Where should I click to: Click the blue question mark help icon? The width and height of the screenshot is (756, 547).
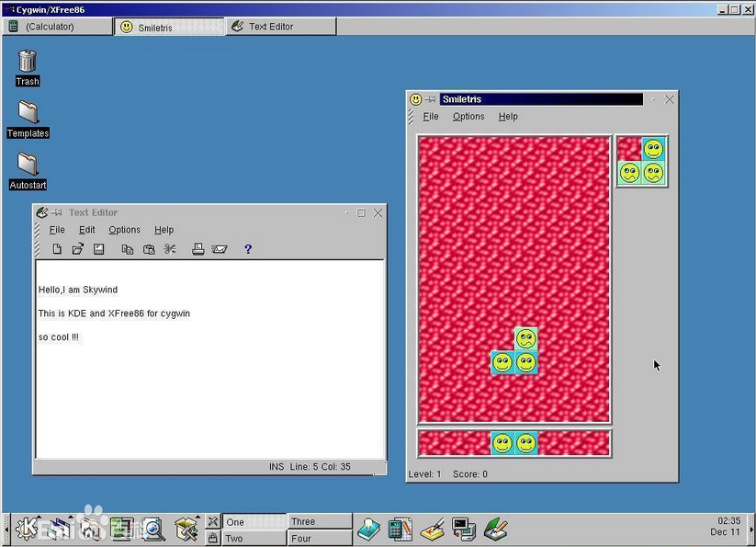point(248,249)
